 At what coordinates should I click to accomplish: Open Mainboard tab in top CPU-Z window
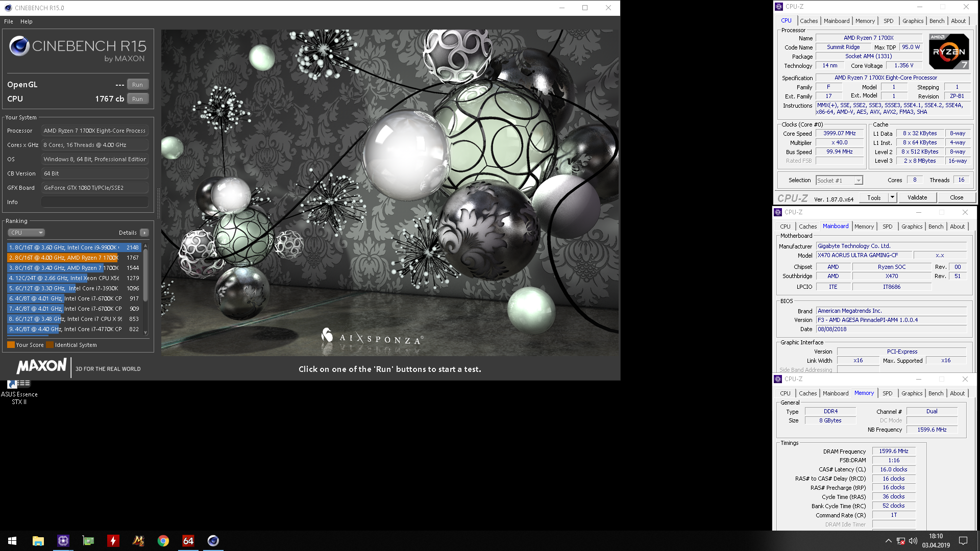click(837, 21)
